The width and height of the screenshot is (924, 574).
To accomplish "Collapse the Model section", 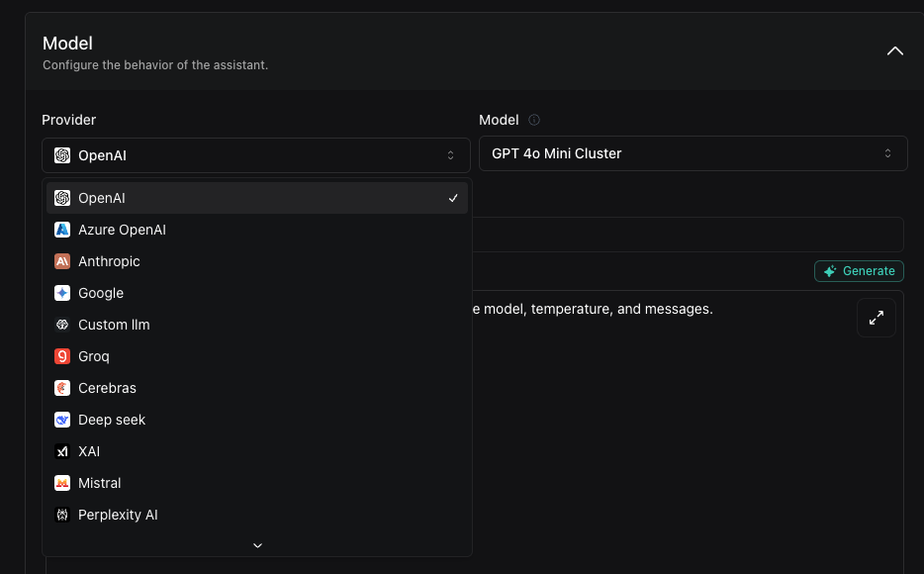I will [894, 50].
